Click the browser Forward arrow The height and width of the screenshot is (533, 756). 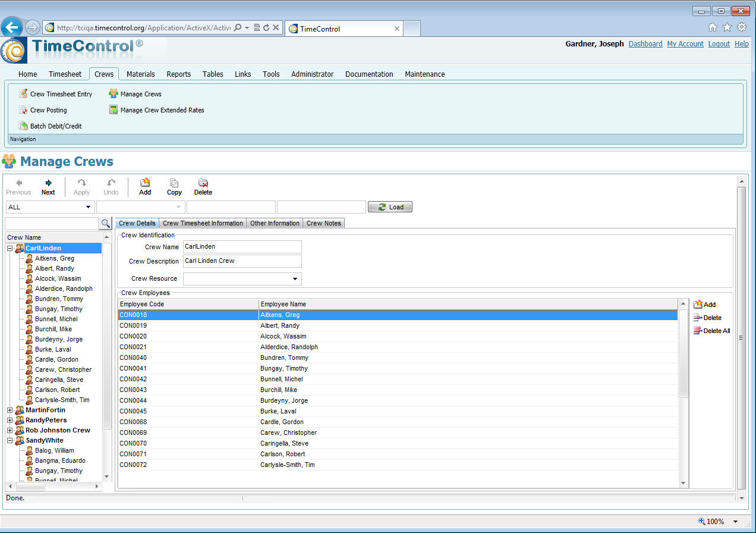[x=32, y=27]
